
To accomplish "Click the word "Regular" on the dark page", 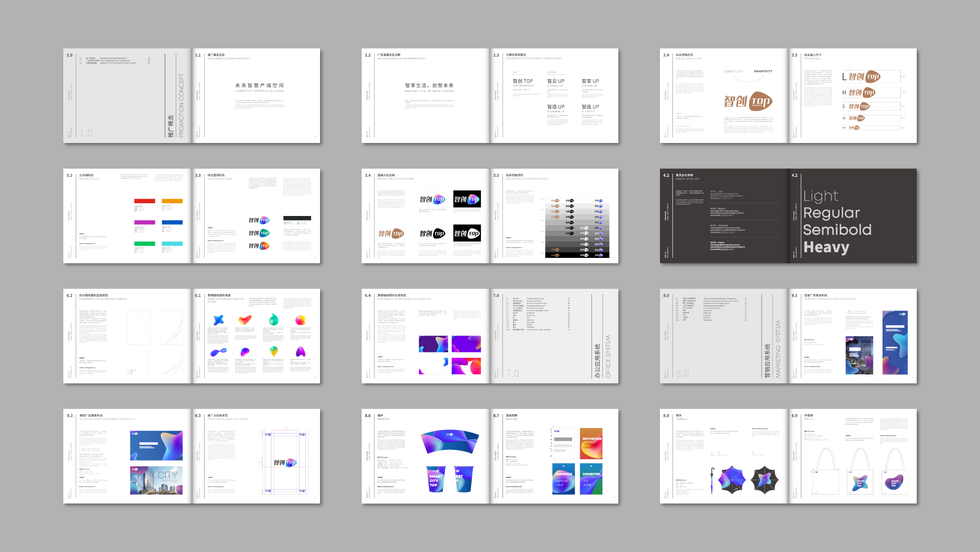I will point(831,212).
